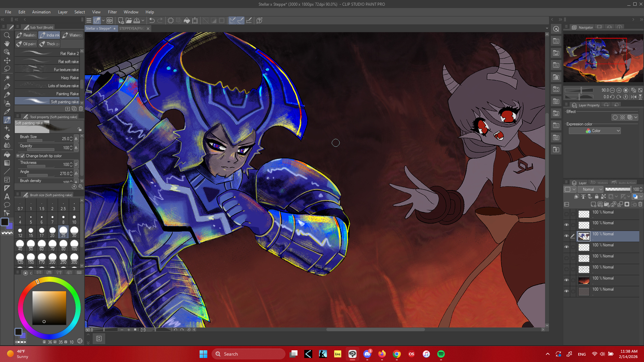Show the hidden topmost layer
The width and height of the screenshot is (644, 362).
567,214
